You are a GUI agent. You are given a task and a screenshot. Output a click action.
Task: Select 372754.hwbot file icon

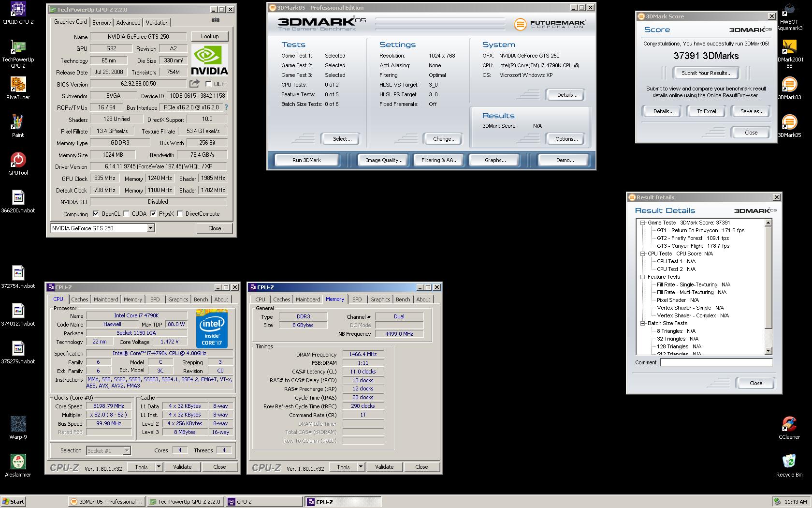(18, 277)
